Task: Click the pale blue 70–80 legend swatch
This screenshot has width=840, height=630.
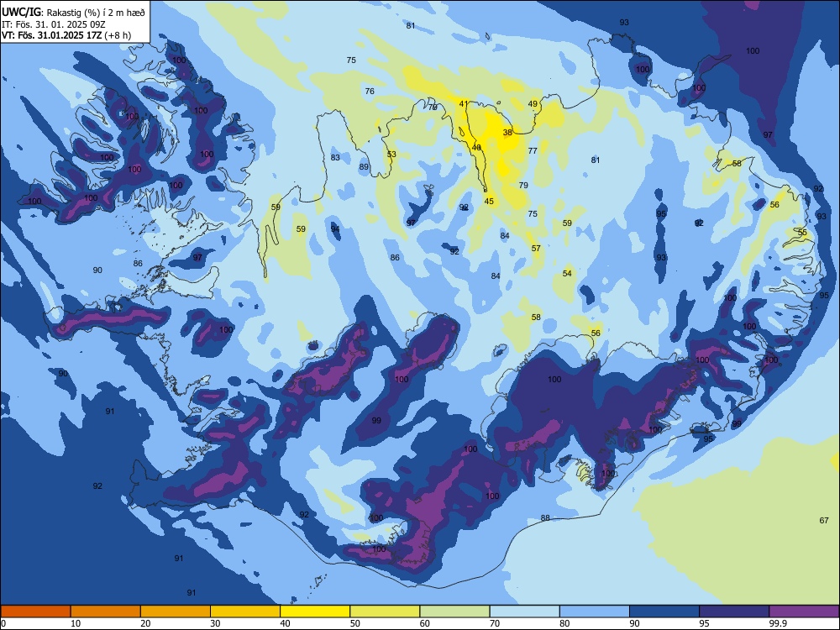Action: pyautogui.click(x=525, y=612)
